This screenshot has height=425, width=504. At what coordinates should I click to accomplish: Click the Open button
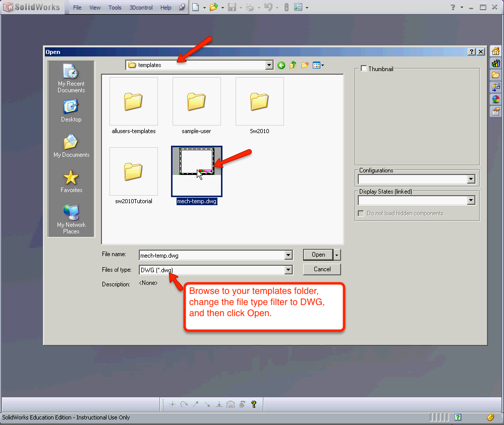(318, 255)
